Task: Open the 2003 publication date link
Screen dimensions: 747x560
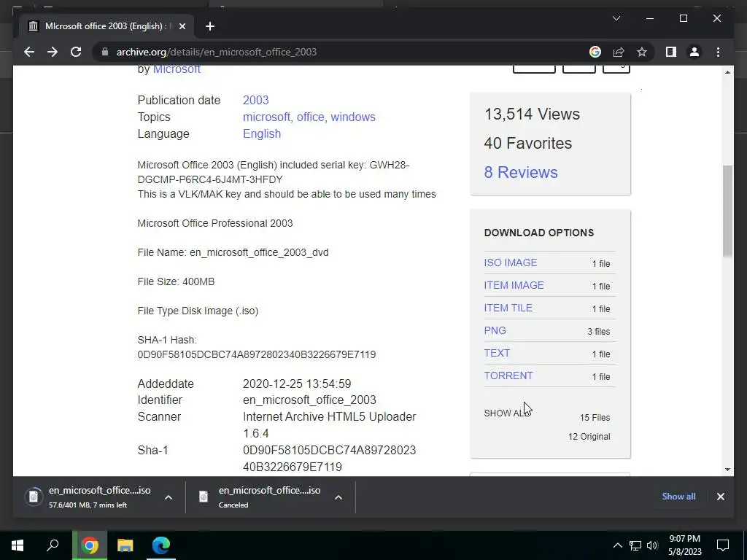Action: [256, 100]
